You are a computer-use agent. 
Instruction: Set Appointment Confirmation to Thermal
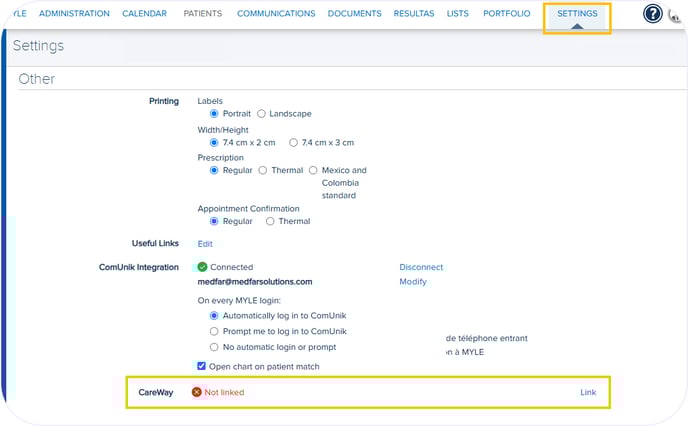(270, 221)
